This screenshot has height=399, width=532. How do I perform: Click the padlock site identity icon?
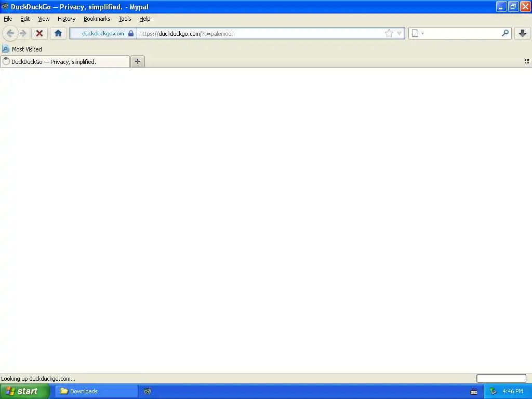130,33
